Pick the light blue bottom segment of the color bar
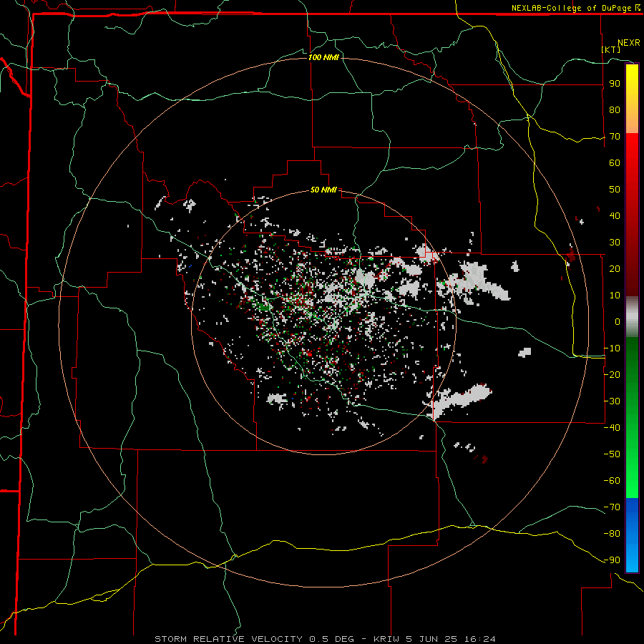 coord(632,559)
